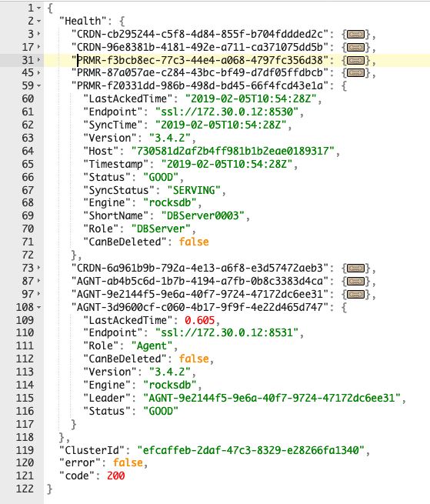Click endpoint value ssl://172.30.0.12:8530
The image size is (430, 504).
pyautogui.click(x=227, y=112)
